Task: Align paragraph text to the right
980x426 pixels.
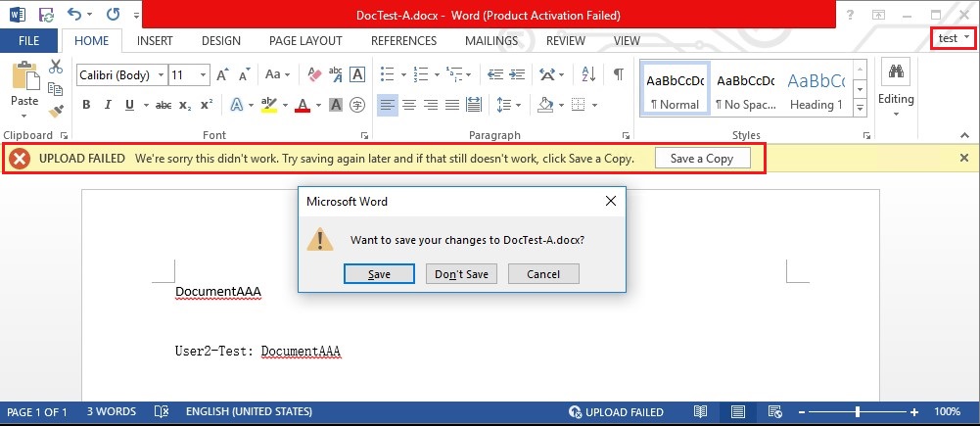Action: (431, 105)
